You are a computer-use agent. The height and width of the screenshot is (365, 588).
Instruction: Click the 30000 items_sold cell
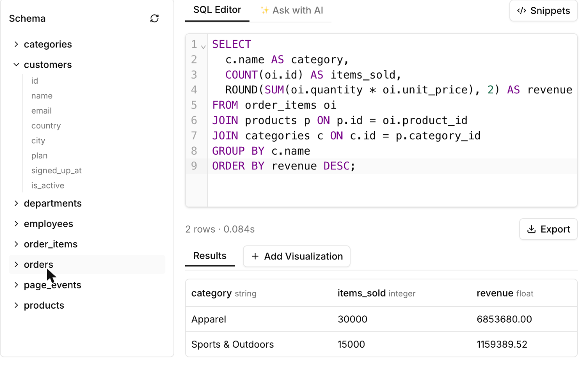[x=352, y=319]
